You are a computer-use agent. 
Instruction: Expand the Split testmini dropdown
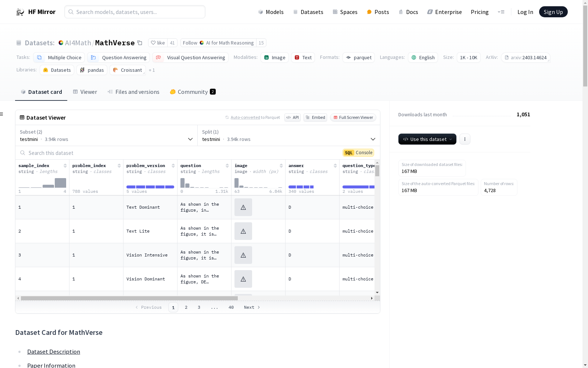tap(289, 135)
